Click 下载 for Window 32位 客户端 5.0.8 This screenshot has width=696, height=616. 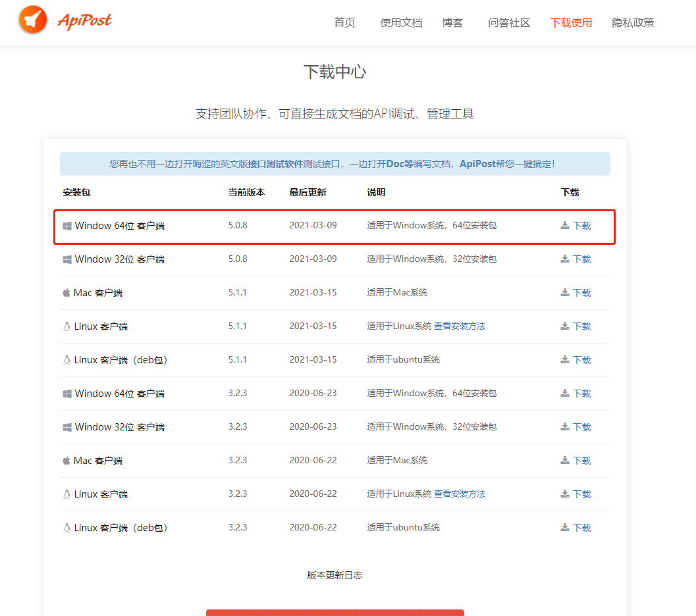(582, 259)
